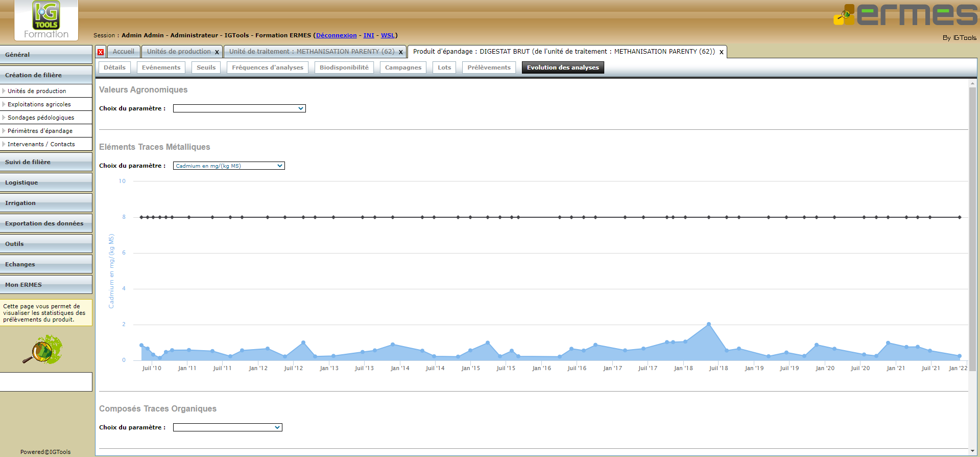Open Composés Traces Organiques parameter dropdown
Image resolution: width=980 pixels, height=457 pixels.
click(227, 427)
